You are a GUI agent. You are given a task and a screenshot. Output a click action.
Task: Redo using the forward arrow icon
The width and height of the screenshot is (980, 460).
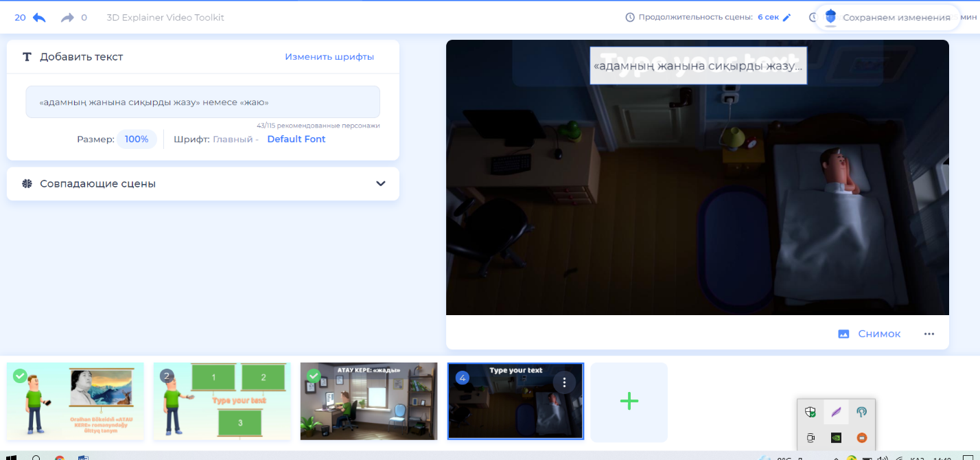67,17
